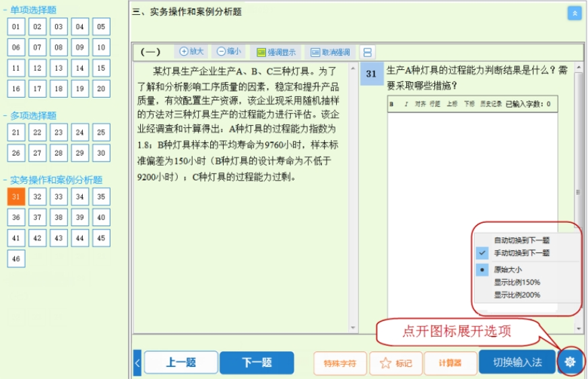Open the 计算器 calculator
588x379 pixels.
pyautogui.click(x=450, y=363)
